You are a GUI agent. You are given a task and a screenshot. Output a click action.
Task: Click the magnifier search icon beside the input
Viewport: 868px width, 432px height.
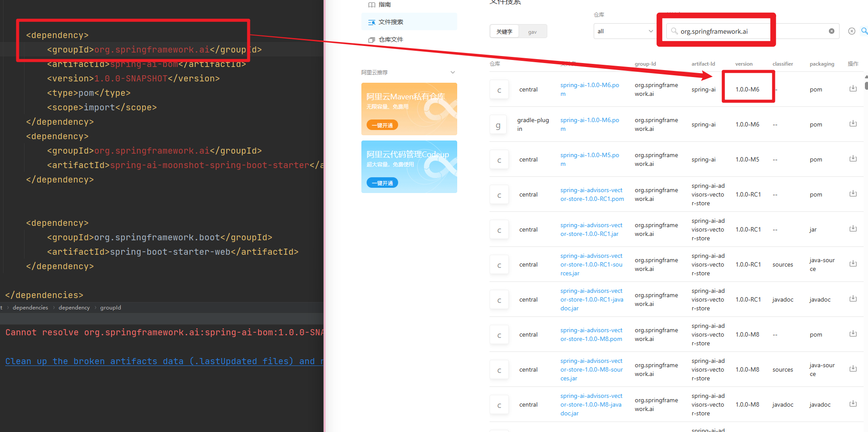coord(864,31)
